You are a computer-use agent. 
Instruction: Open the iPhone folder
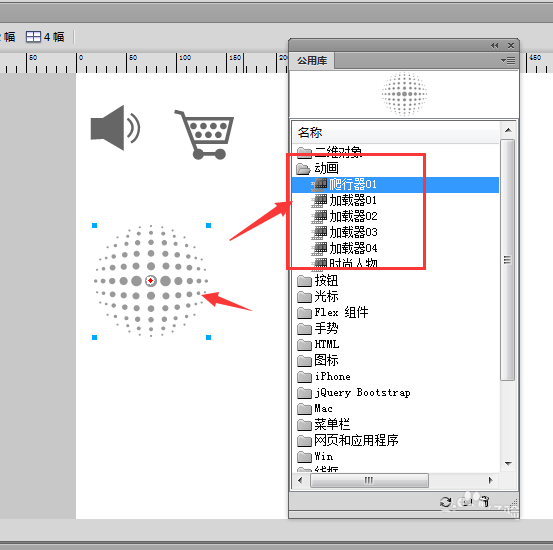(323, 377)
